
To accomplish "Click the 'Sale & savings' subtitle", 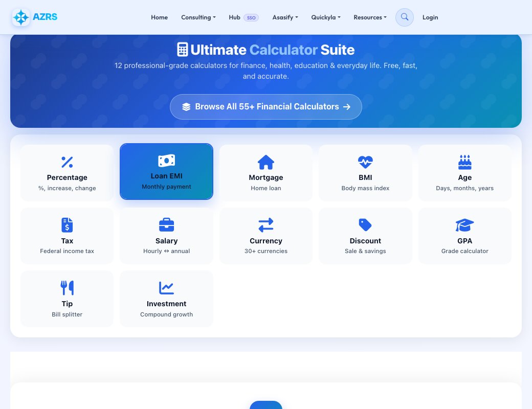I will point(365,251).
